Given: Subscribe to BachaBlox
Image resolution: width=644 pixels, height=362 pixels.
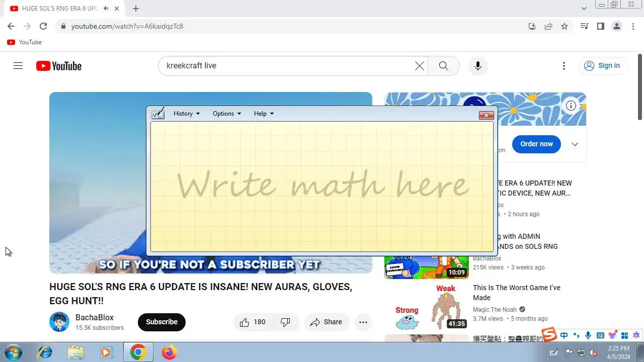Looking at the screenshot, I should pos(162,322).
